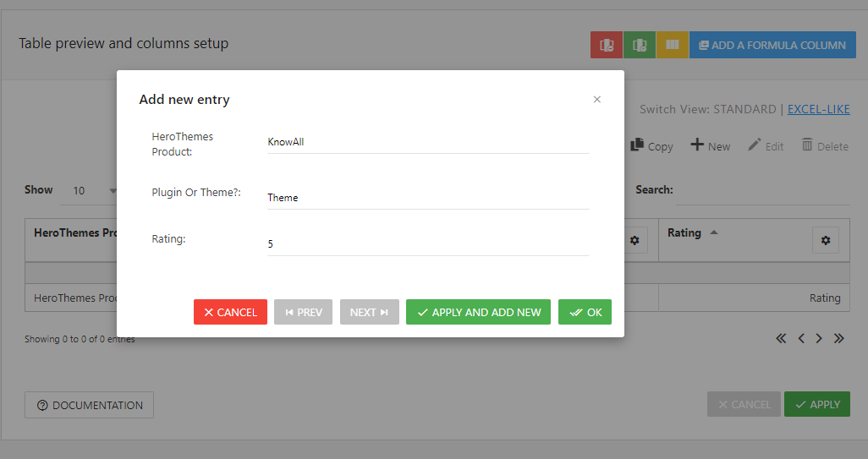Click the red column icon button

point(607,45)
